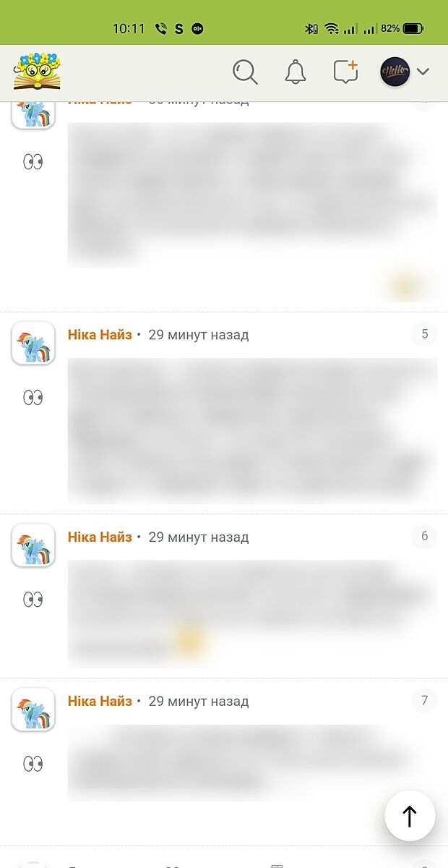The width and height of the screenshot is (448, 868).
Task: Open Ніка Найз's profile from post 7
Action: coord(100,701)
